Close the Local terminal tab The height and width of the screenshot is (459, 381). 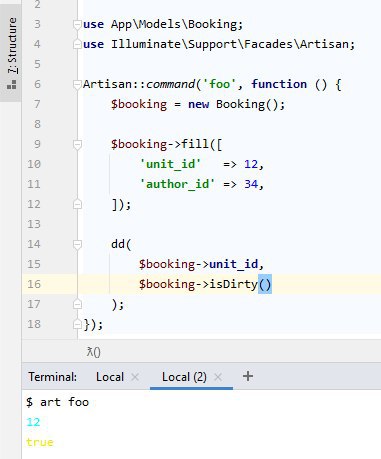click(x=135, y=377)
